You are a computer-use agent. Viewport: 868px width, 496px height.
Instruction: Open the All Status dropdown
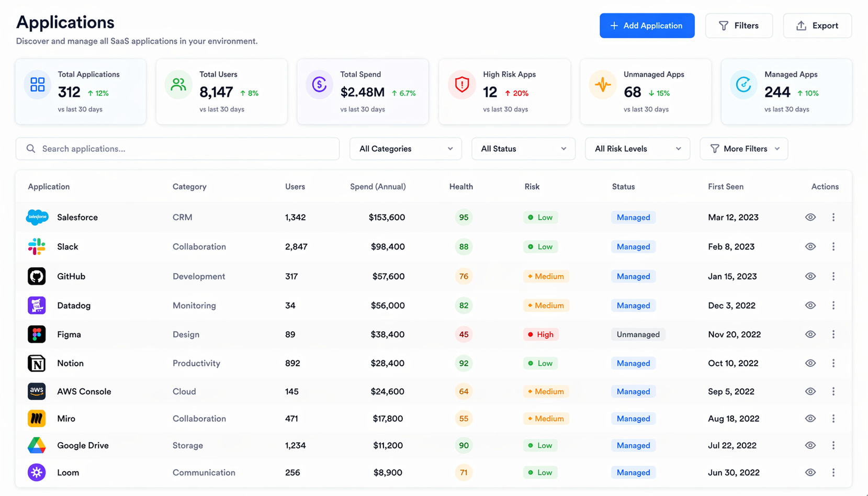(523, 149)
